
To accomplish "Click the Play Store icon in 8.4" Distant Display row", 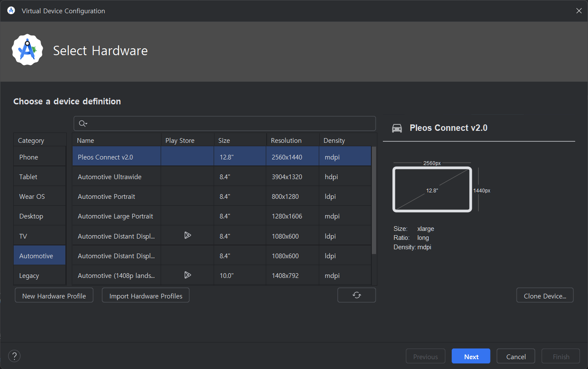I will pyautogui.click(x=187, y=235).
